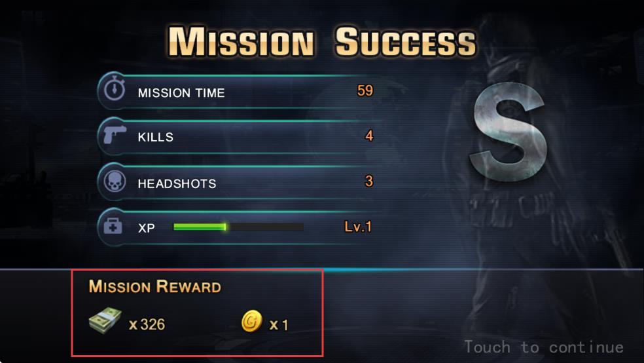Click the Lv.1 level indicator
Viewport: 644px width, 363px height.
click(358, 227)
